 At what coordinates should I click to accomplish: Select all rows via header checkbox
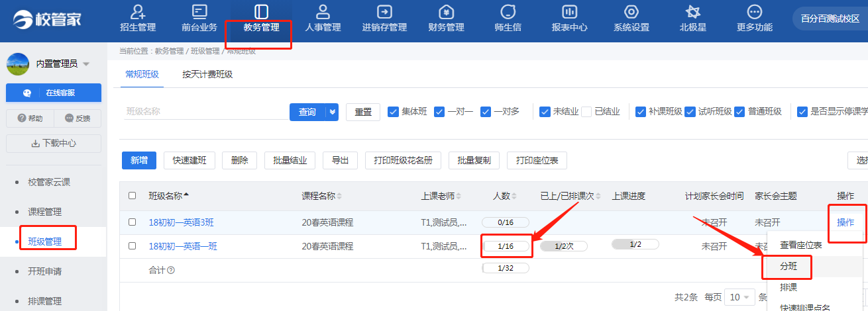[133, 196]
